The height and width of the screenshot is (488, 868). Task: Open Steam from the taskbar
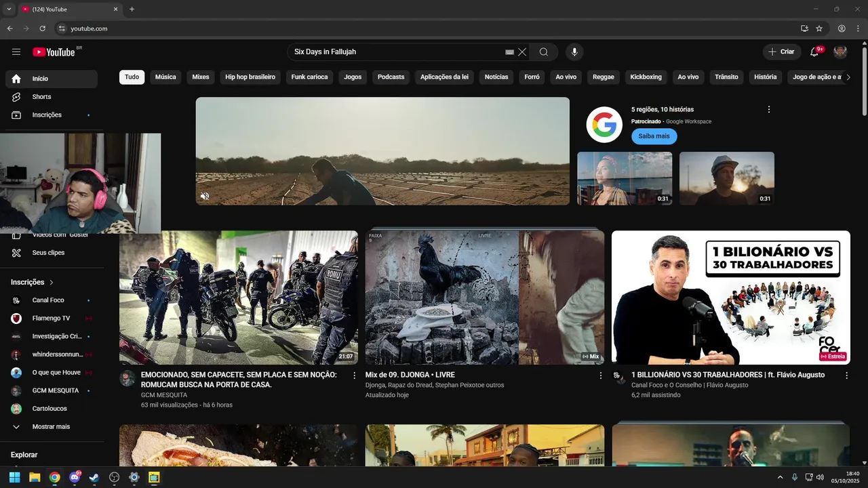pos(94,477)
